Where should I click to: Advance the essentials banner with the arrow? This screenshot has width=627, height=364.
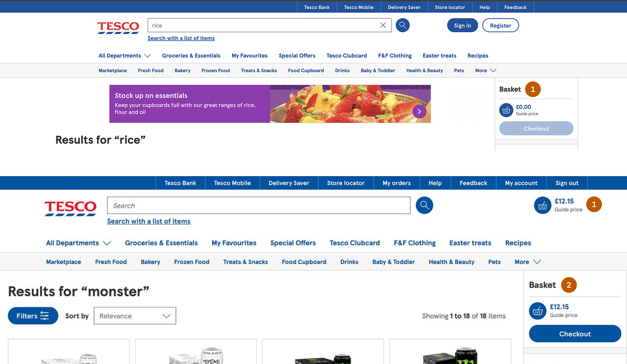tap(419, 112)
